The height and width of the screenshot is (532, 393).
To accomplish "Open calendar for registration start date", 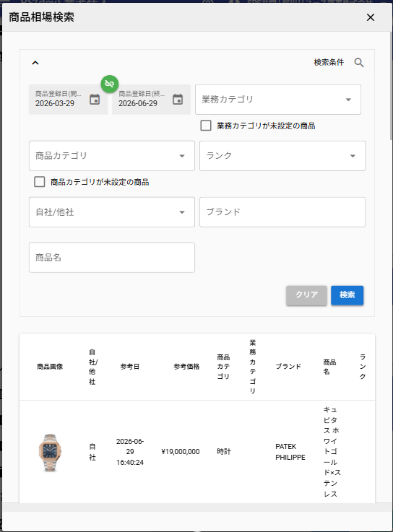I will [x=95, y=100].
